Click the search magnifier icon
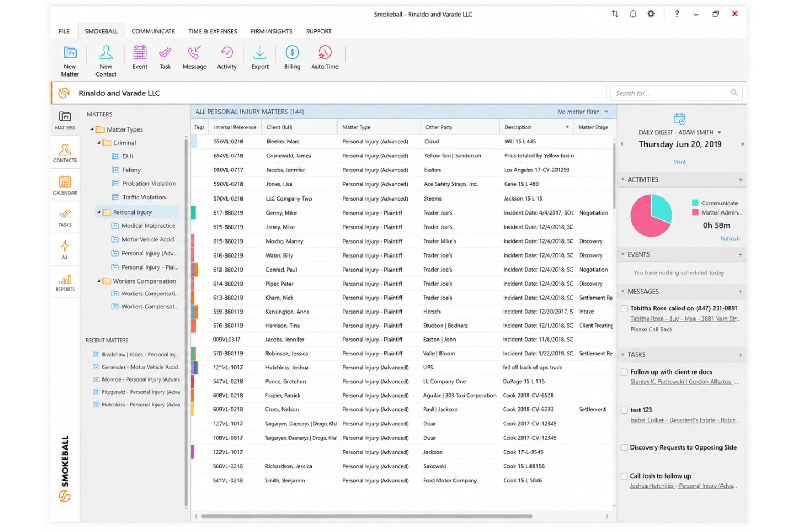Screen dimensions: 798x532 click(734, 93)
